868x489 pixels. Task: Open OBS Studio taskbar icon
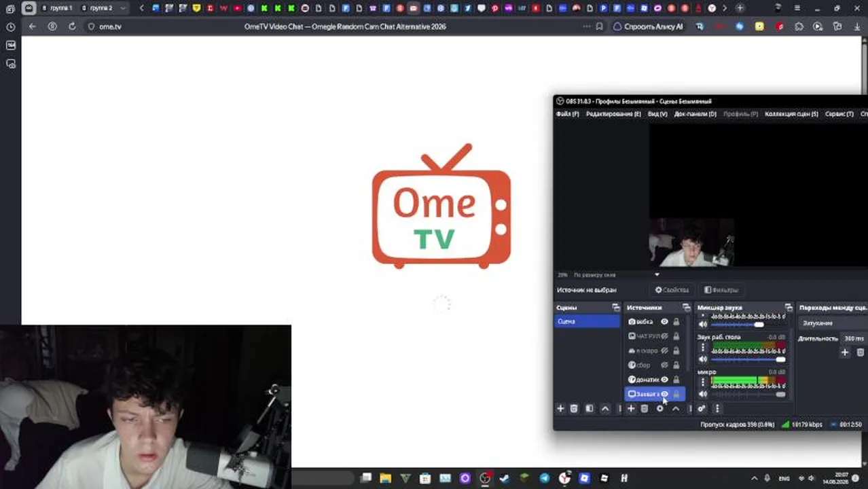485,478
